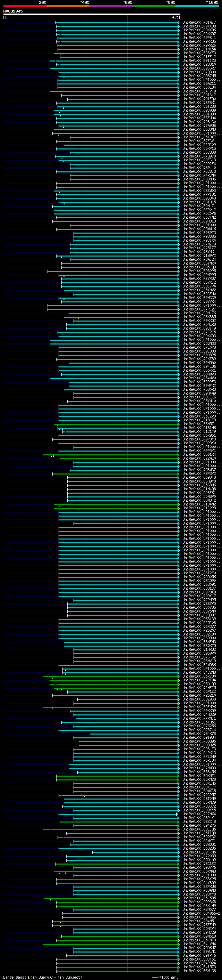Click label UniRef100_B9TPT6
Image resolution: width=222 pixels, height=980 pixels.
(199, 956)
